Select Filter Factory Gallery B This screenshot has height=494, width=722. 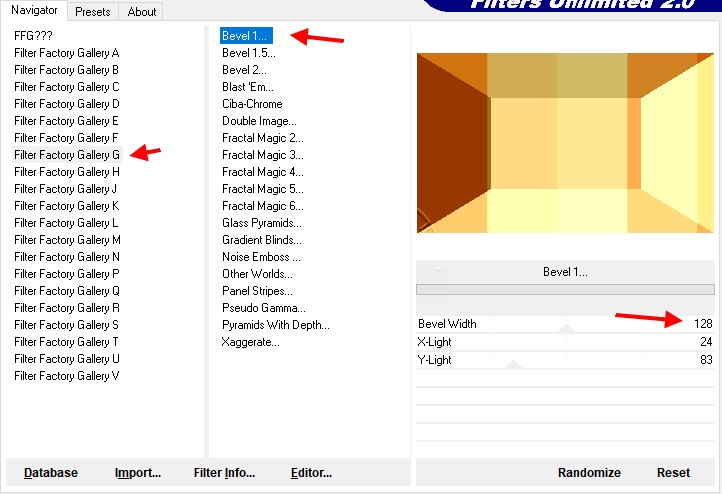[x=67, y=70]
